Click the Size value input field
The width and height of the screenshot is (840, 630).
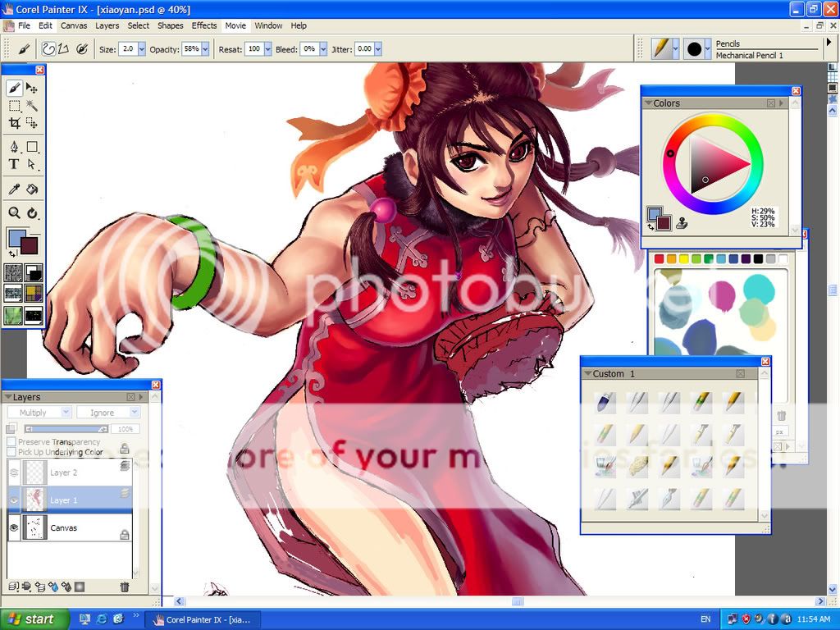point(127,49)
